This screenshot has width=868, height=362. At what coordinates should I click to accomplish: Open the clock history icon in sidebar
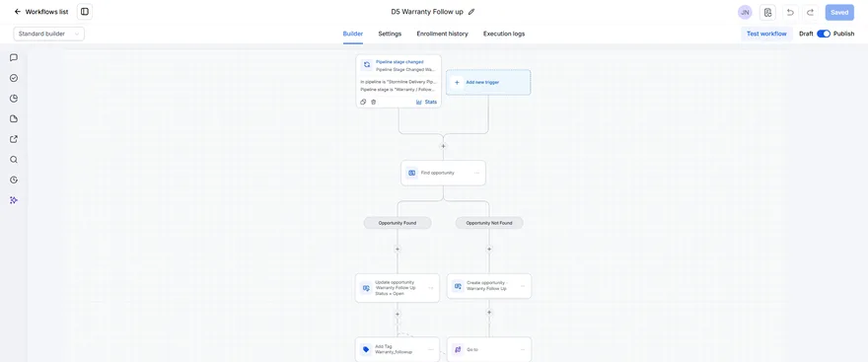[14, 180]
